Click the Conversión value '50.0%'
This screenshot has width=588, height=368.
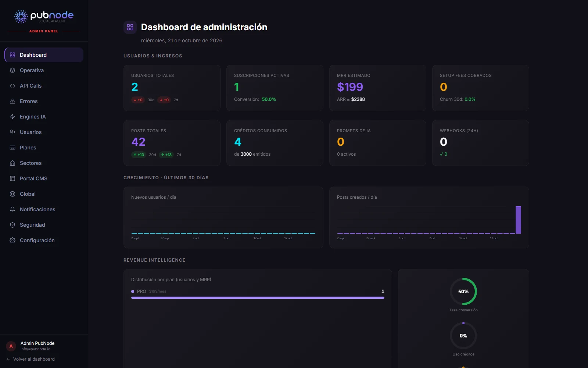click(x=269, y=99)
